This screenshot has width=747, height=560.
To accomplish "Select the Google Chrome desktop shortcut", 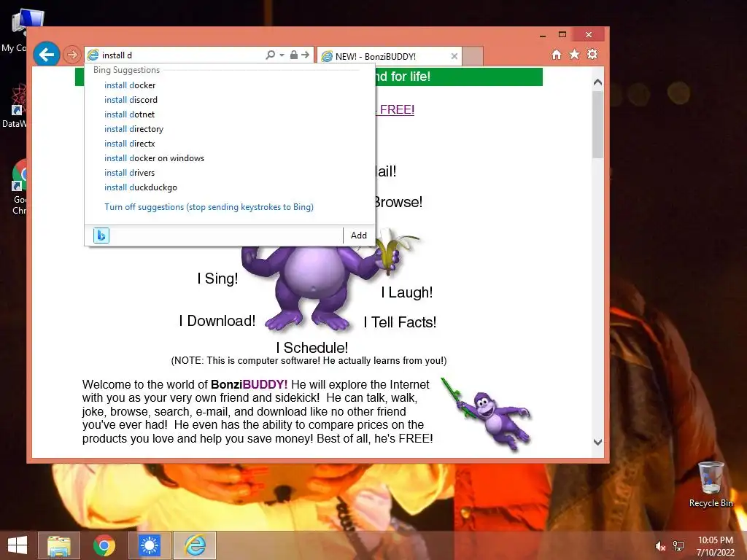I will click(19, 187).
